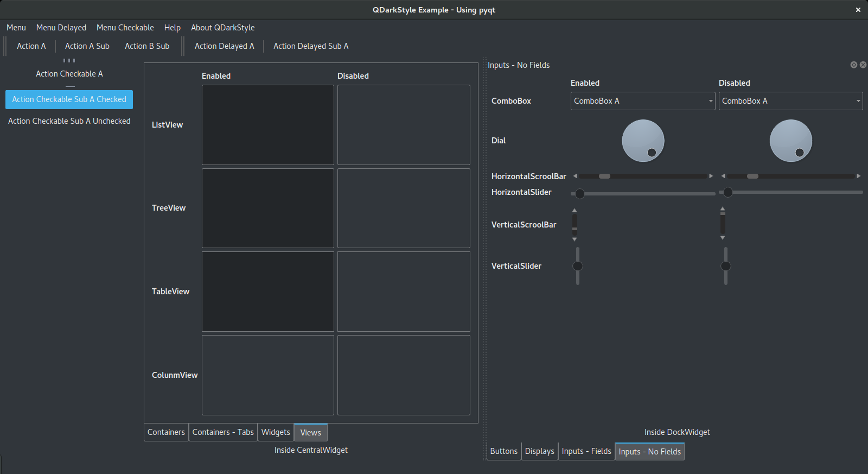The height and width of the screenshot is (474, 868).
Task: Uncheck Action Checkable Sub A Checked
Action: coord(69,99)
